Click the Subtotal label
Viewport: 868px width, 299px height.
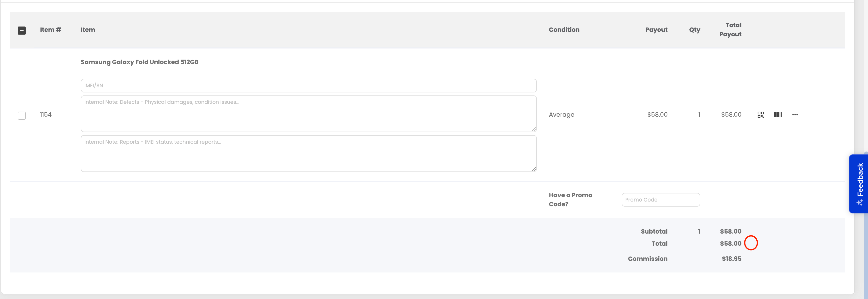654,231
